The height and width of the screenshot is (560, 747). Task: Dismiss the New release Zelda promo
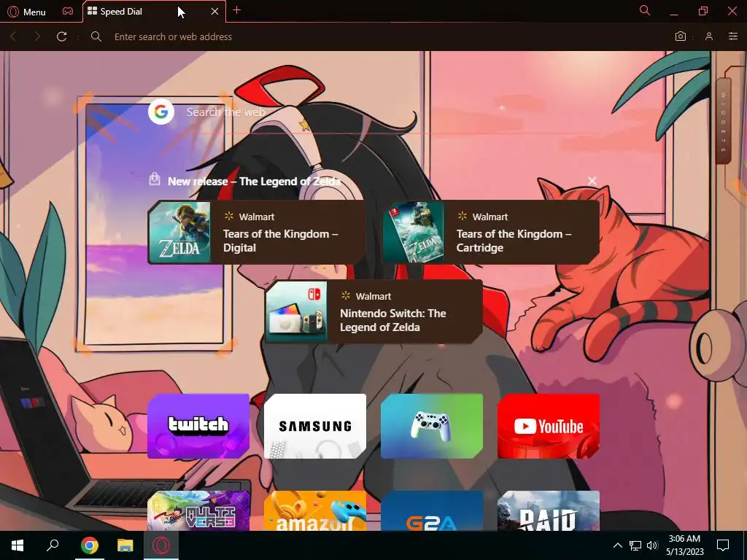592,181
